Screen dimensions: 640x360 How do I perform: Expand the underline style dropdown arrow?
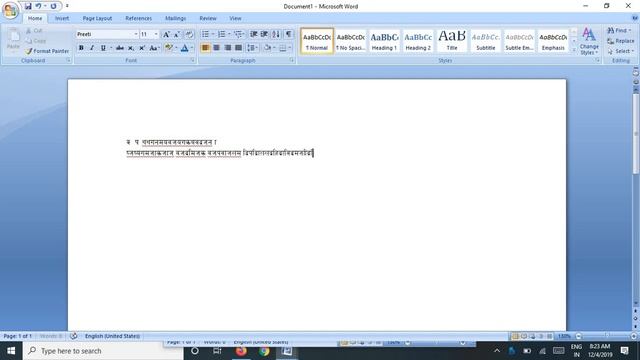click(x=111, y=48)
